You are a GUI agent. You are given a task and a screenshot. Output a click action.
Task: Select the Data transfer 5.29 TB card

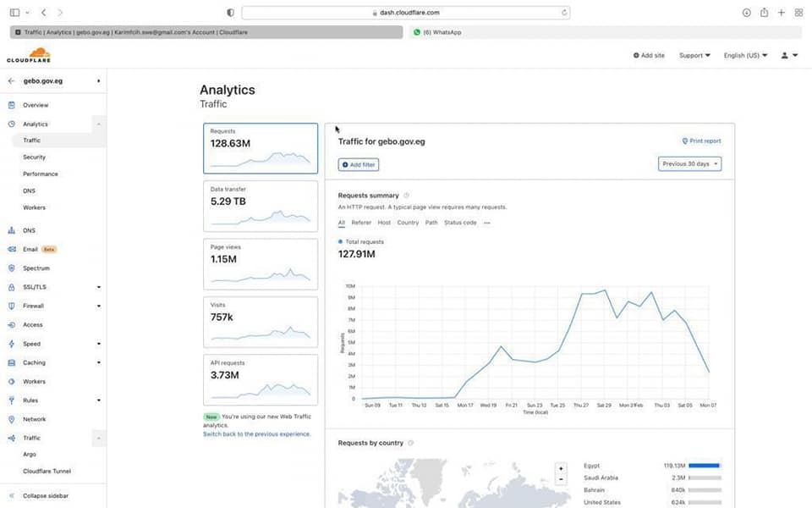pos(261,207)
